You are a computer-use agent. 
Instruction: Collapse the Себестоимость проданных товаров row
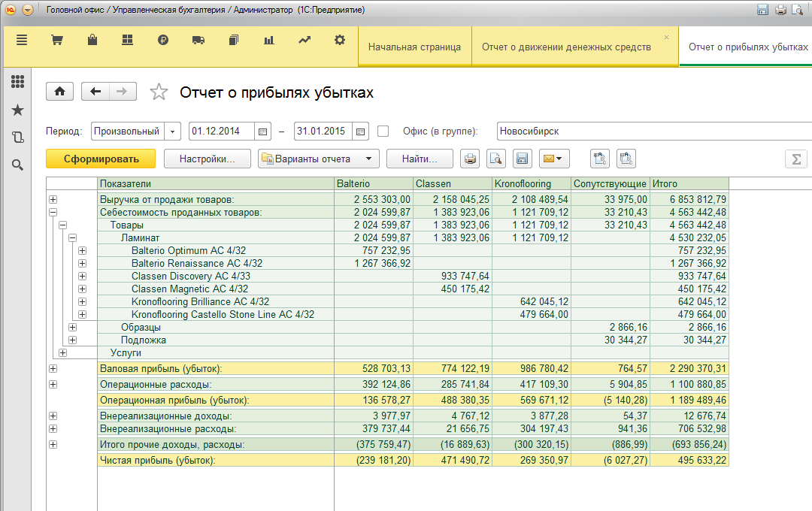53,212
